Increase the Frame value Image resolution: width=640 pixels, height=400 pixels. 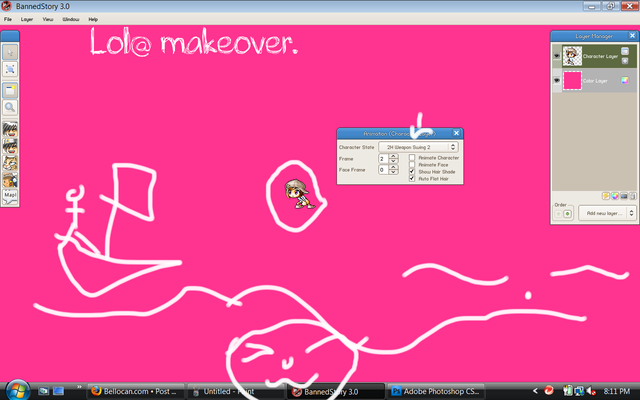pos(393,156)
